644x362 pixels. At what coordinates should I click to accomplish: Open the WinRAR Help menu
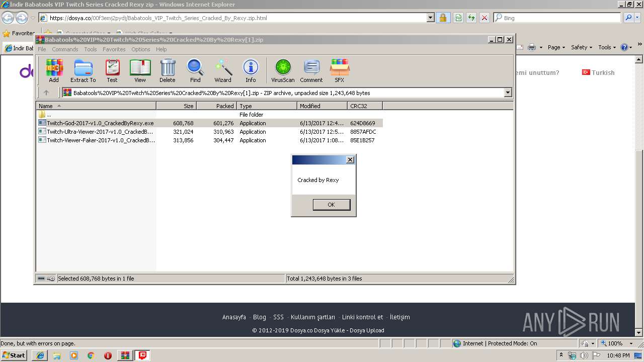(x=161, y=49)
